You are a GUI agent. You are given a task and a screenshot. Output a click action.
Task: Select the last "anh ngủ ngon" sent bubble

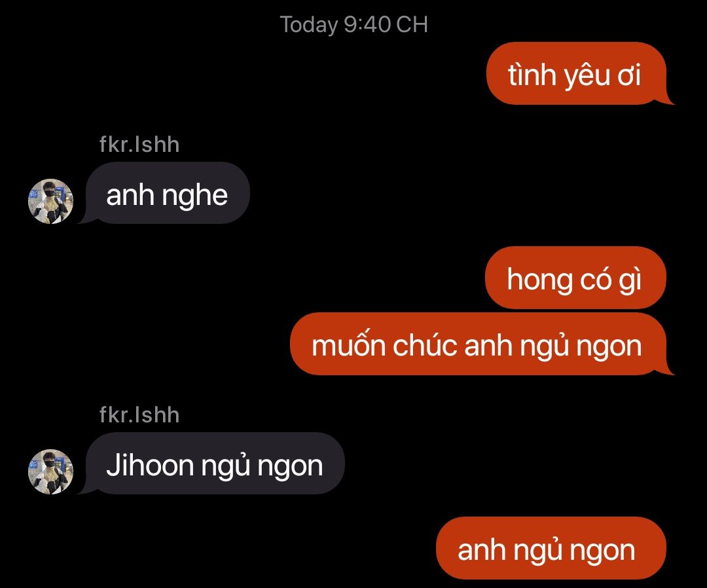551,548
